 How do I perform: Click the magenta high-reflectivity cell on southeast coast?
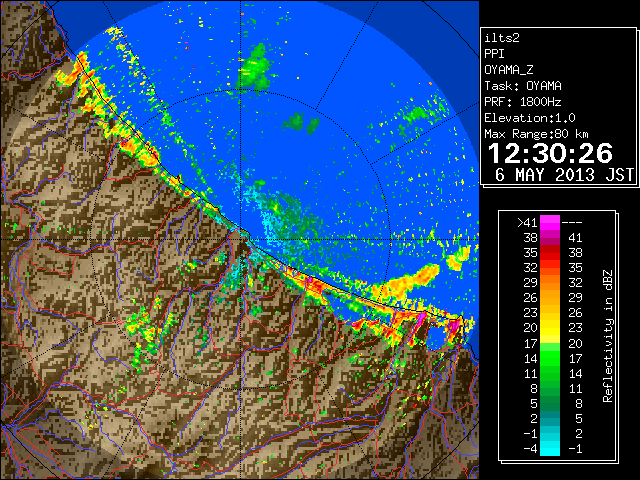[420, 319]
